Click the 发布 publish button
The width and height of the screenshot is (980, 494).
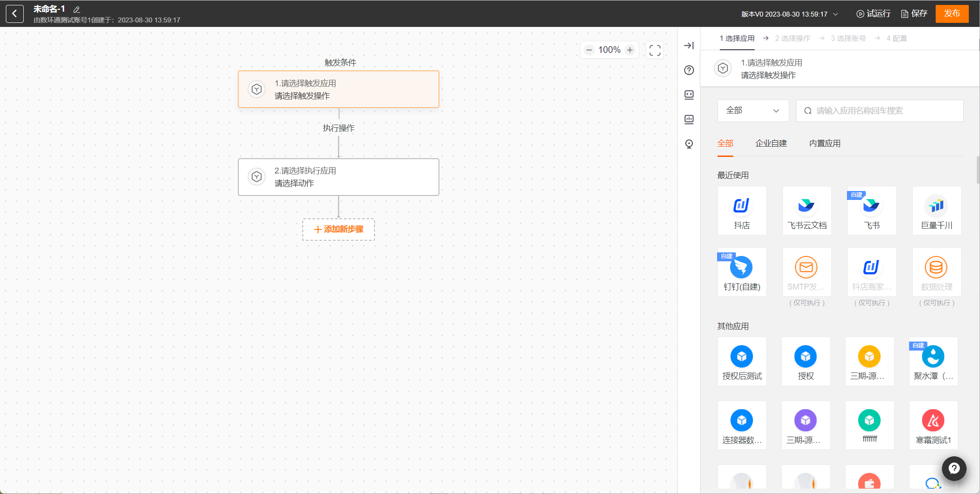952,13
